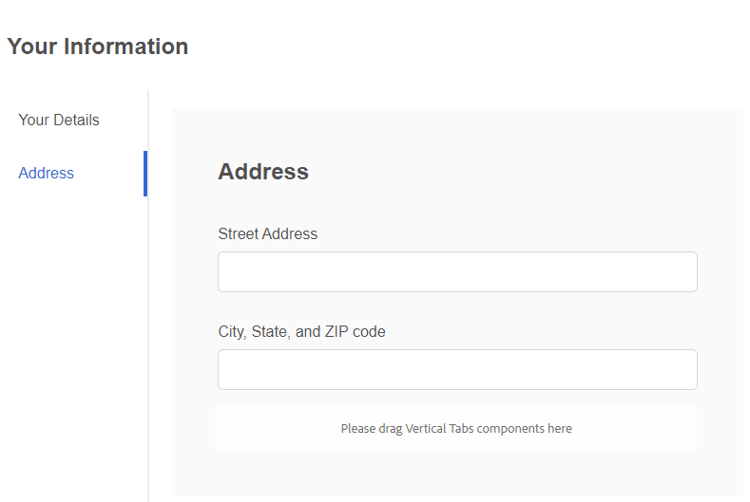Click the Address heading inside the panel
Image resolution: width=750 pixels, height=502 pixels.
click(263, 171)
